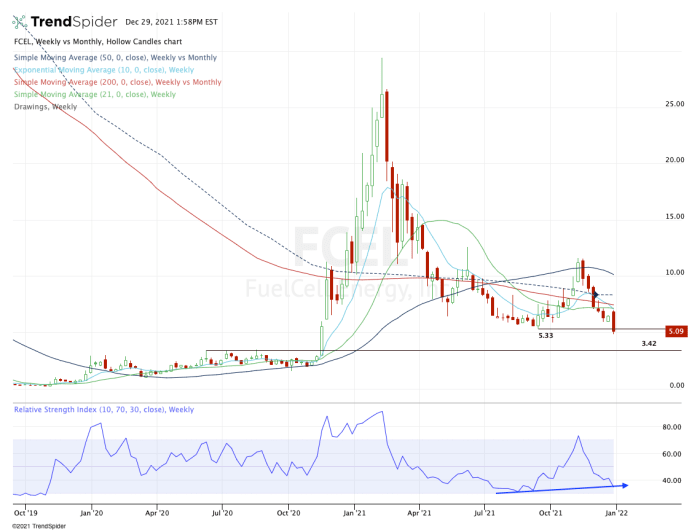The height and width of the screenshot is (532, 700).
Task: Select the Simple Moving Average (200) legend entry
Action: pyautogui.click(x=117, y=82)
